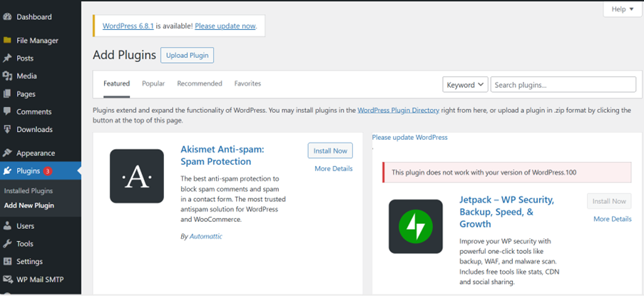Click Install Now for Akismet Anti-spam
The height and width of the screenshot is (296, 644).
tap(330, 150)
